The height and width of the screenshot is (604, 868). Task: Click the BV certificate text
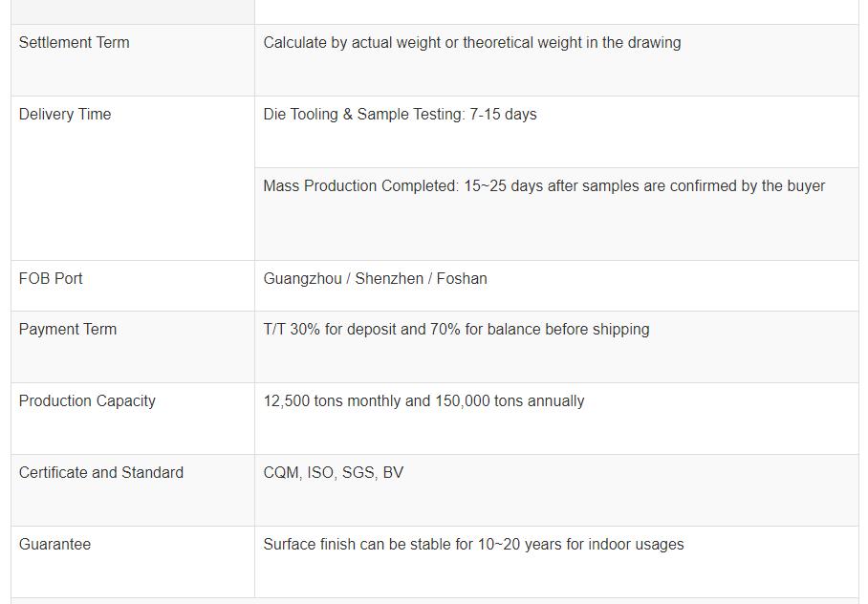[x=392, y=473]
